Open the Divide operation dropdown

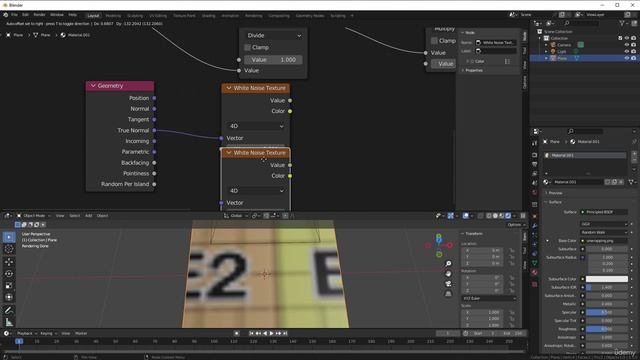click(273, 36)
